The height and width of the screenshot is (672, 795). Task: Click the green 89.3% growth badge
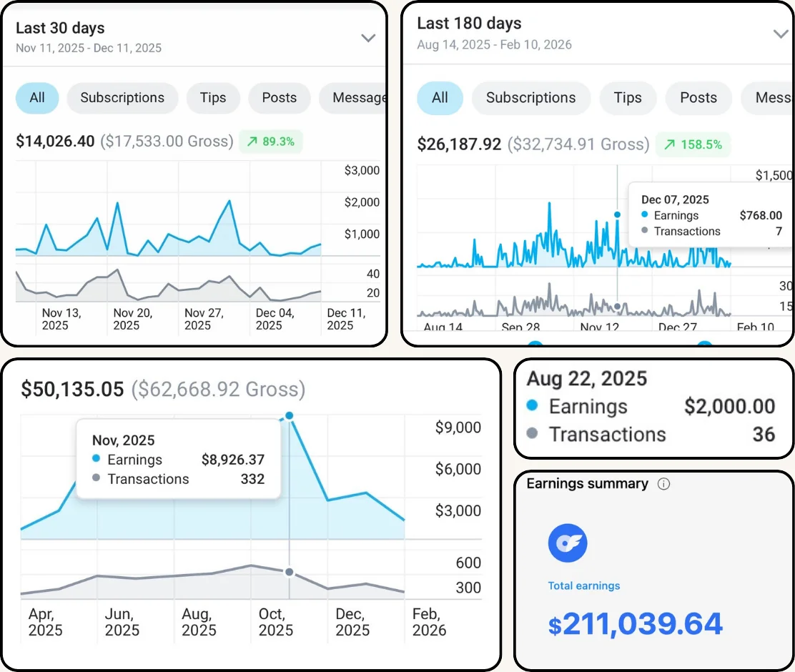(x=271, y=142)
